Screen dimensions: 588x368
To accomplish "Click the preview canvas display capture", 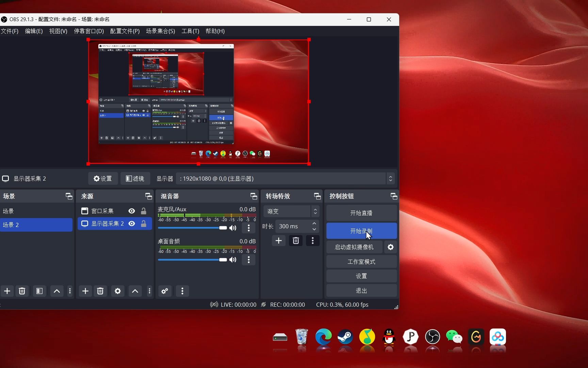I will click(x=199, y=102).
